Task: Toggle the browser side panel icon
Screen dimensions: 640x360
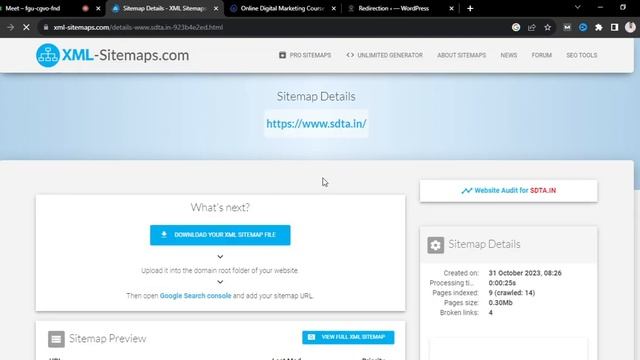Action: tap(614, 27)
